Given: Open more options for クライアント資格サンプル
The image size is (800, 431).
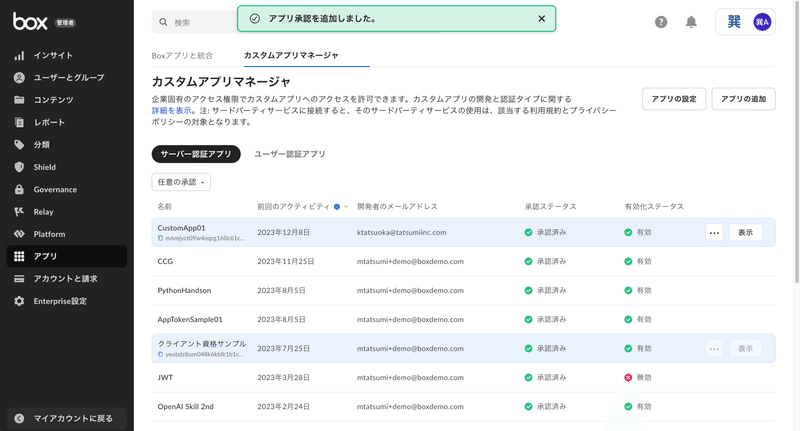Looking at the screenshot, I should coord(714,349).
